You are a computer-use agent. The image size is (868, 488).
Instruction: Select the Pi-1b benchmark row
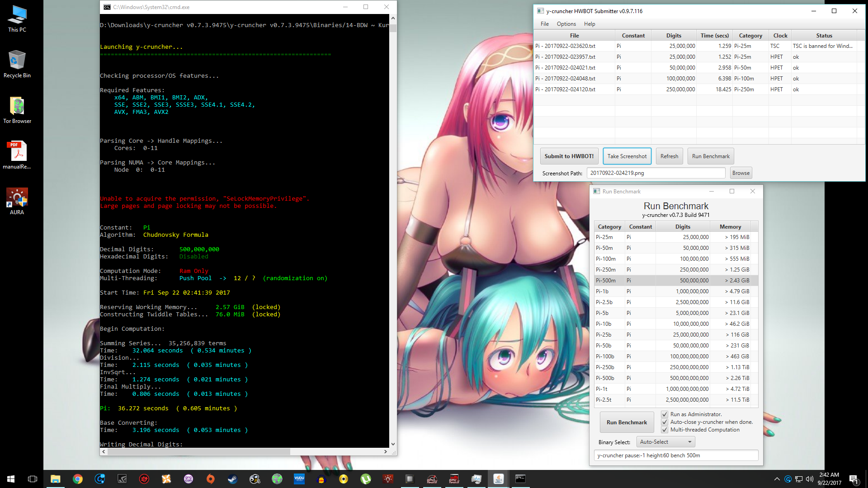pos(676,291)
